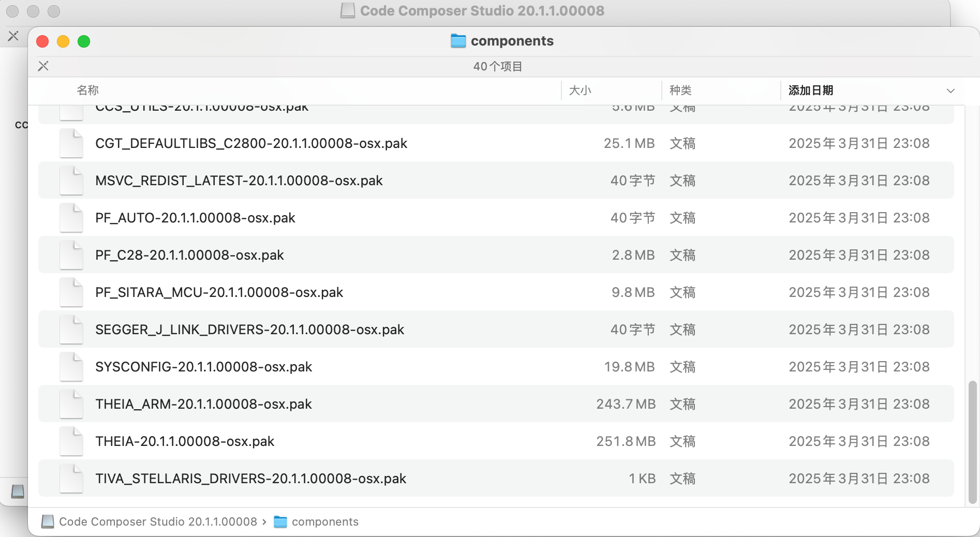Click the components folder icon in title bar
The height and width of the screenshot is (537, 980).
458,41
